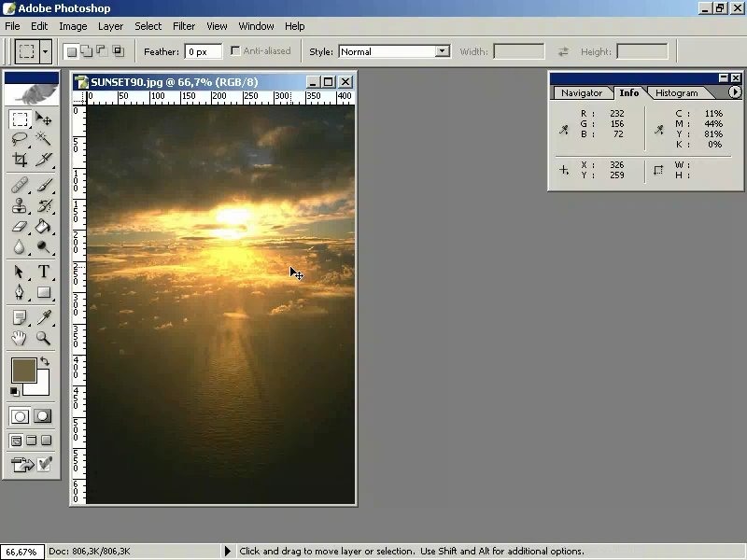This screenshot has width=747, height=560.
Task: Open the Help menu
Action: (x=295, y=26)
